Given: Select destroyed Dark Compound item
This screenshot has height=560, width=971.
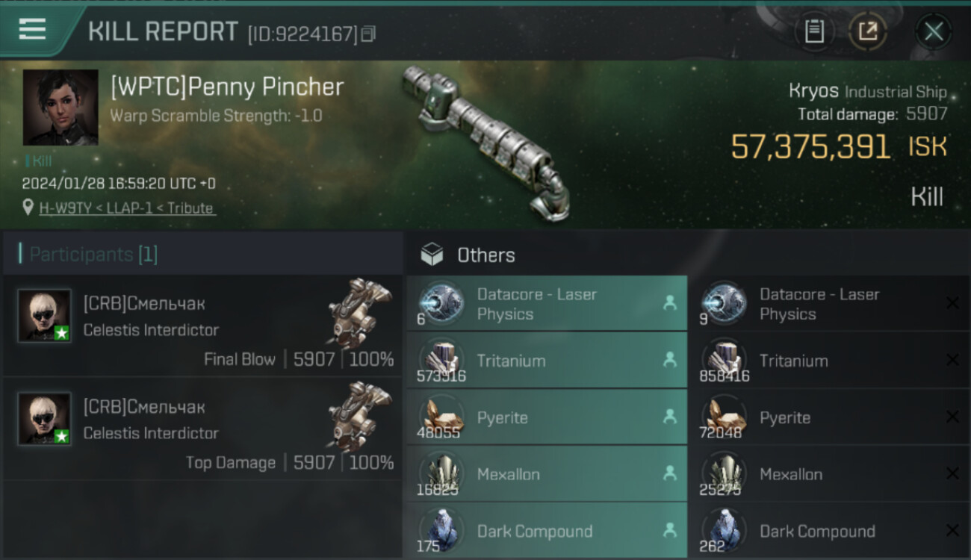Looking at the screenshot, I should [829, 530].
